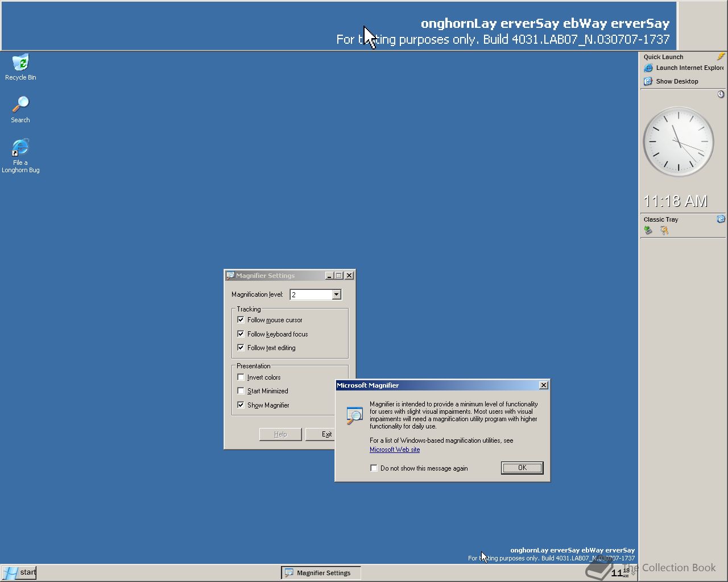Open the Search desktop icon
728x582 pixels.
[20, 110]
